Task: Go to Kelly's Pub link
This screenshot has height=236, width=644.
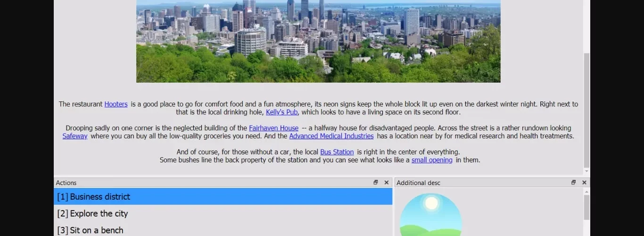Action: tap(281, 112)
